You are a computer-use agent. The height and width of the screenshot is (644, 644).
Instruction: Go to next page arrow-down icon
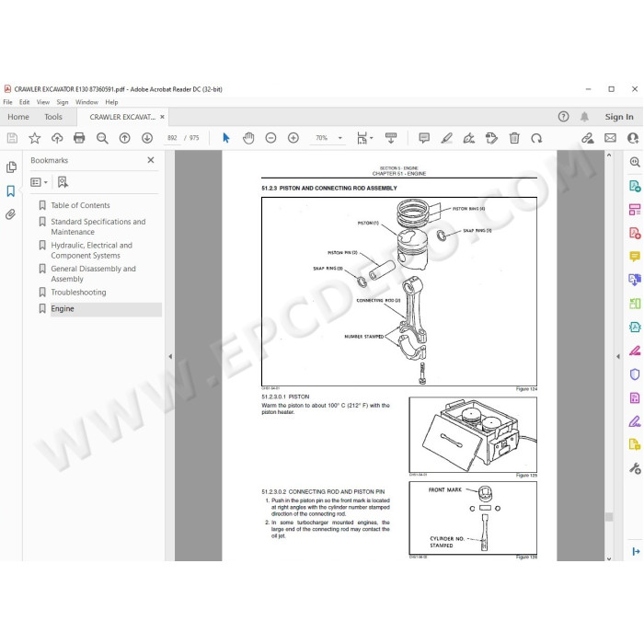[147, 138]
